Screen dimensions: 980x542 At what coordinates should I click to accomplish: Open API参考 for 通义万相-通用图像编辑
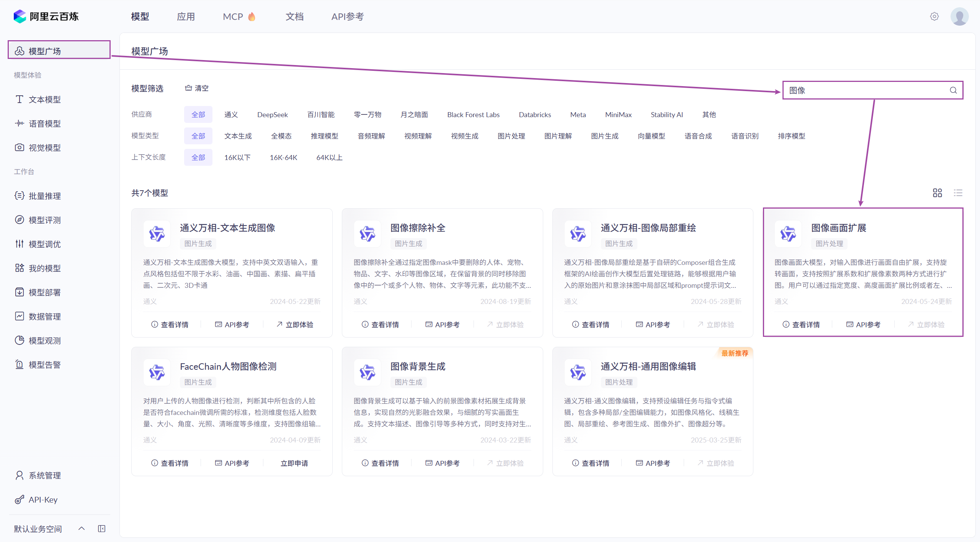coord(653,463)
